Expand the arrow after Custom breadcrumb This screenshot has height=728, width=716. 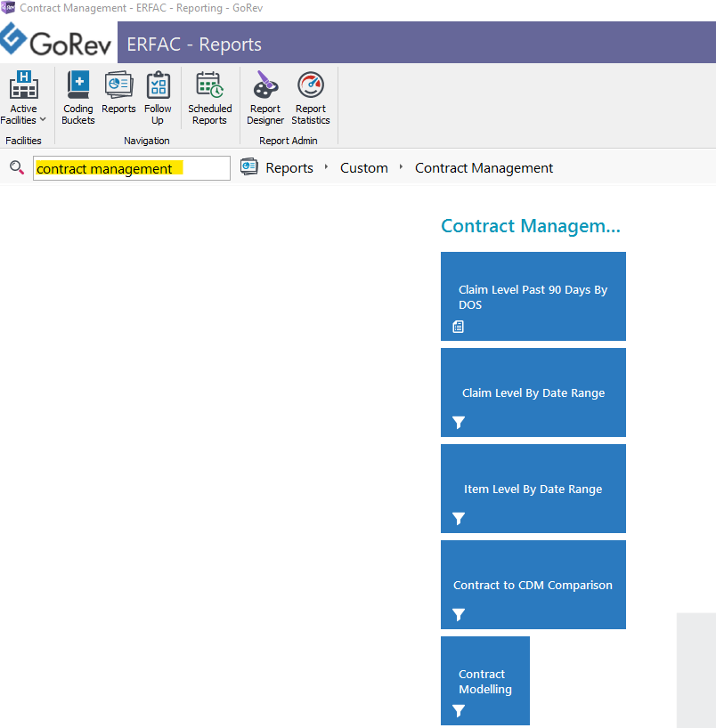click(401, 166)
